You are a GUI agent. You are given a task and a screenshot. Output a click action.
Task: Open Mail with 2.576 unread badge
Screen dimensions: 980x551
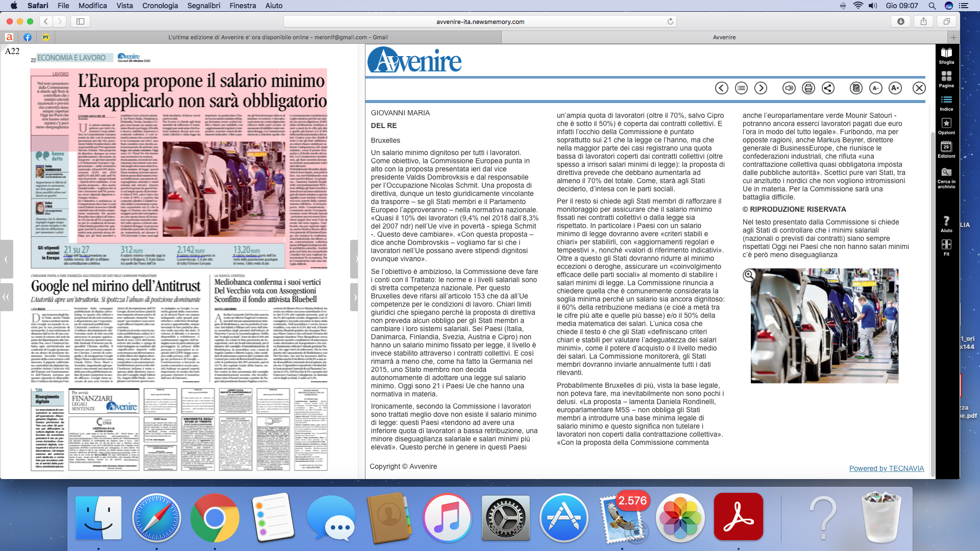point(622,518)
